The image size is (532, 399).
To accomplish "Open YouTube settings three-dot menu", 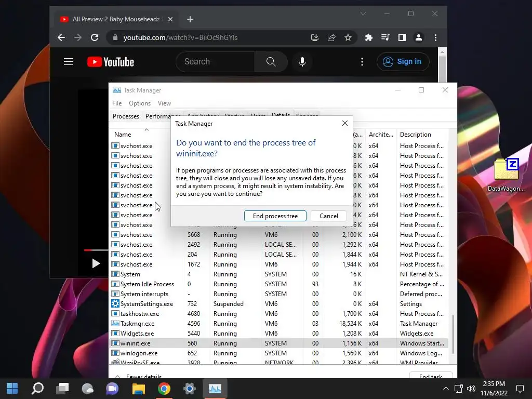I will click(362, 62).
